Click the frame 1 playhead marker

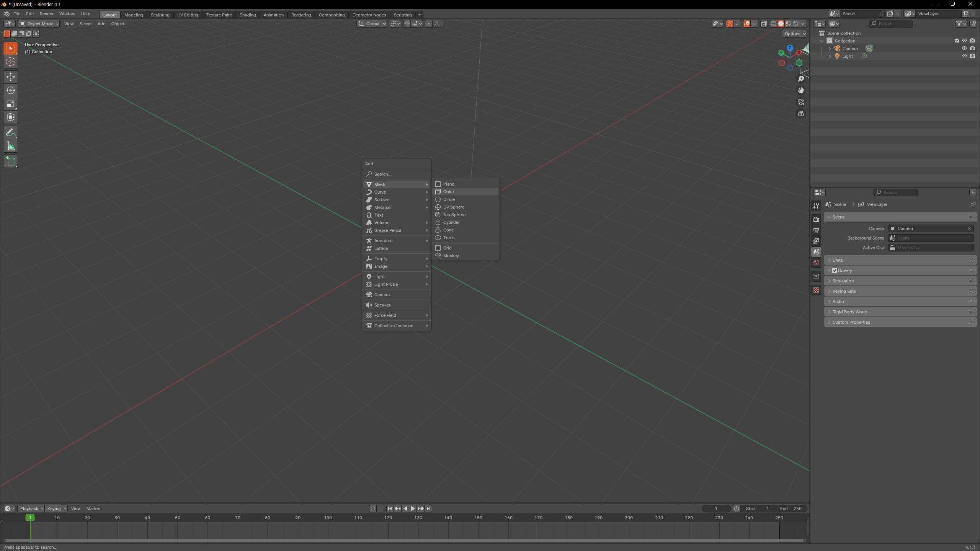30,518
